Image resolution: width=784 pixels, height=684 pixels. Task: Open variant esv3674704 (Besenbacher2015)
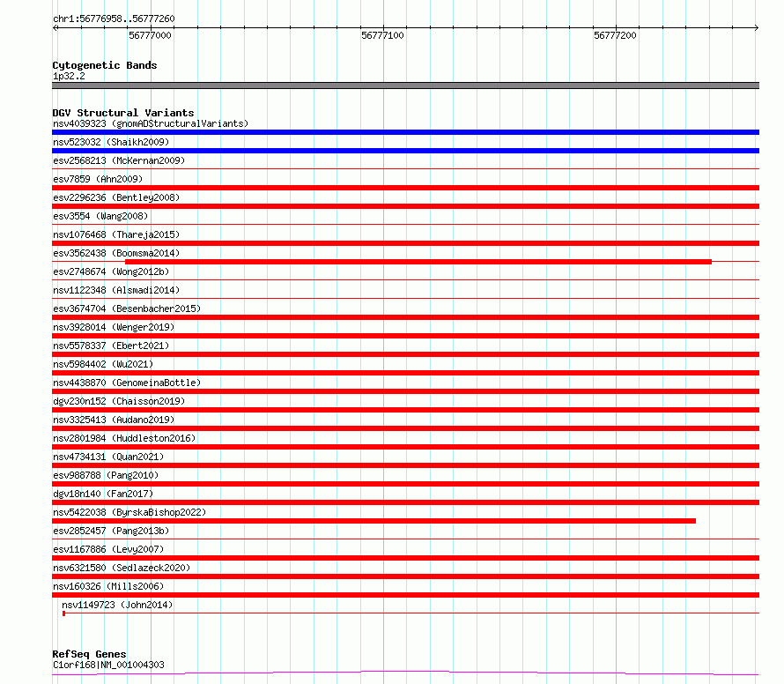(x=127, y=309)
